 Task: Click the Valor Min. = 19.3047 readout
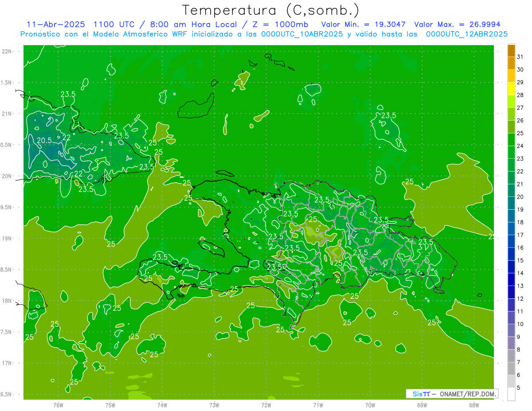point(364,24)
